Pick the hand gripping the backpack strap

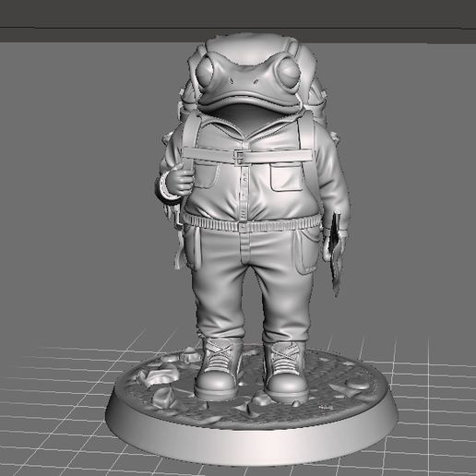click(x=181, y=179)
